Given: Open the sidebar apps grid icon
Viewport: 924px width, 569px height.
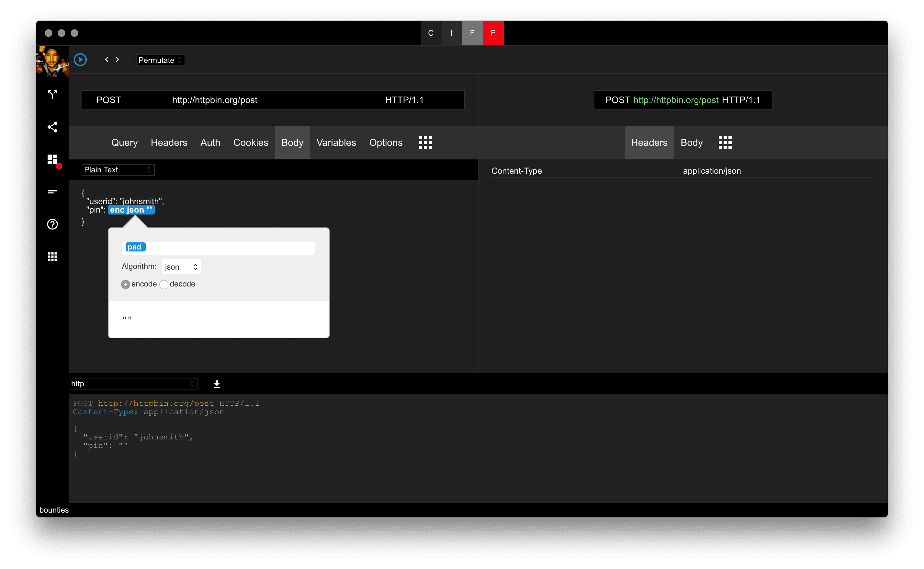Looking at the screenshot, I should pyautogui.click(x=52, y=257).
